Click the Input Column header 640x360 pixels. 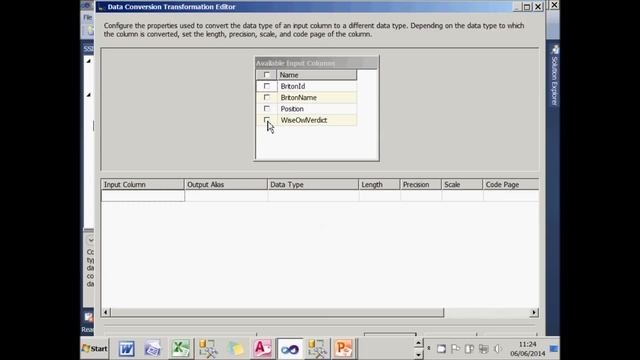142,184
